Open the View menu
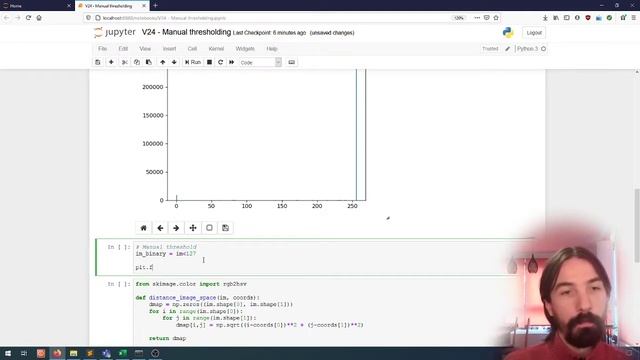 (145, 49)
